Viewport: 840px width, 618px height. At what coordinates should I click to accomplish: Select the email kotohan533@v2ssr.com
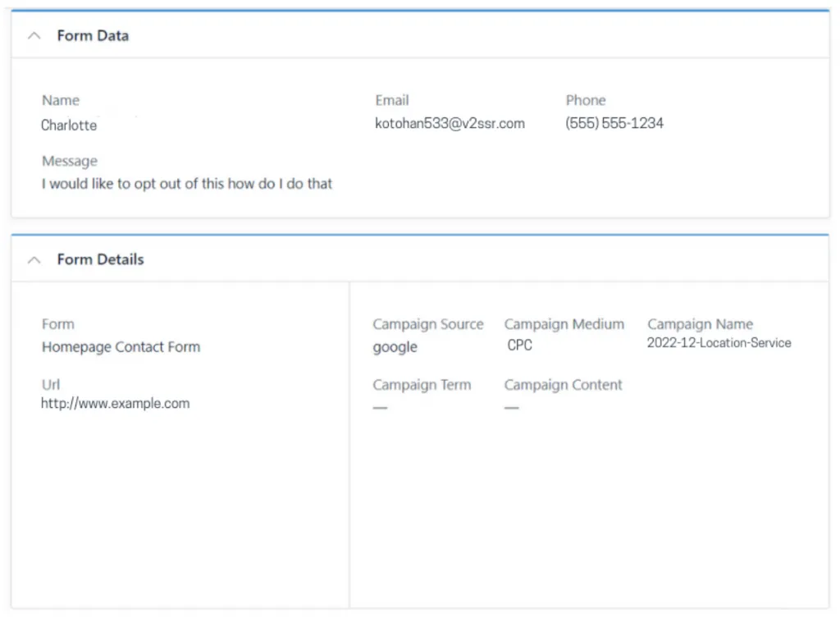tap(450, 123)
